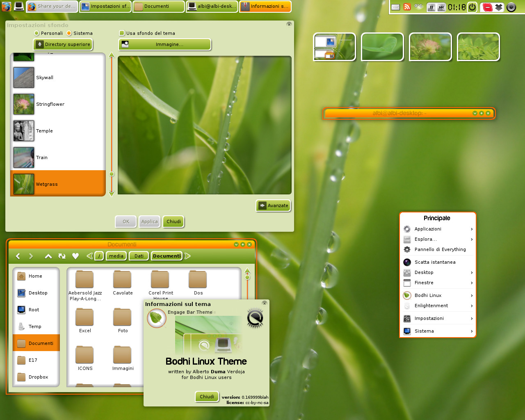Navigate up one directory in Documenti window
This screenshot has width=525, height=420.
pos(48,256)
